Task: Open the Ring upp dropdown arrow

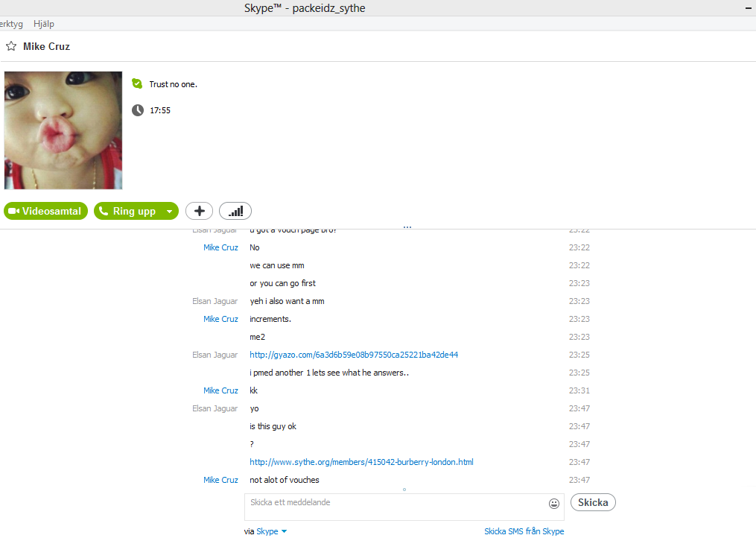Action: (x=170, y=212)
